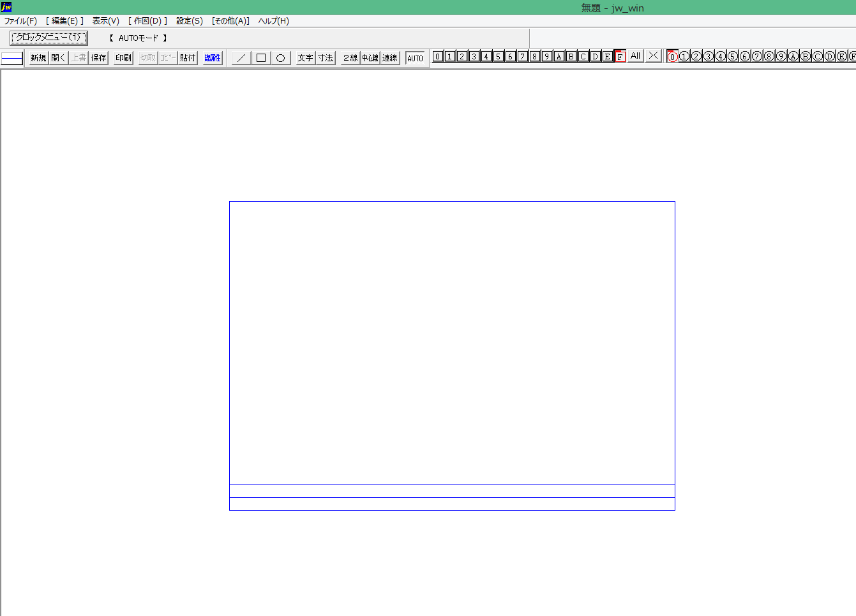The height and width of the screenshot is (616, 856).
Task: Create new drawing with 新規
Action: (39, 57)
